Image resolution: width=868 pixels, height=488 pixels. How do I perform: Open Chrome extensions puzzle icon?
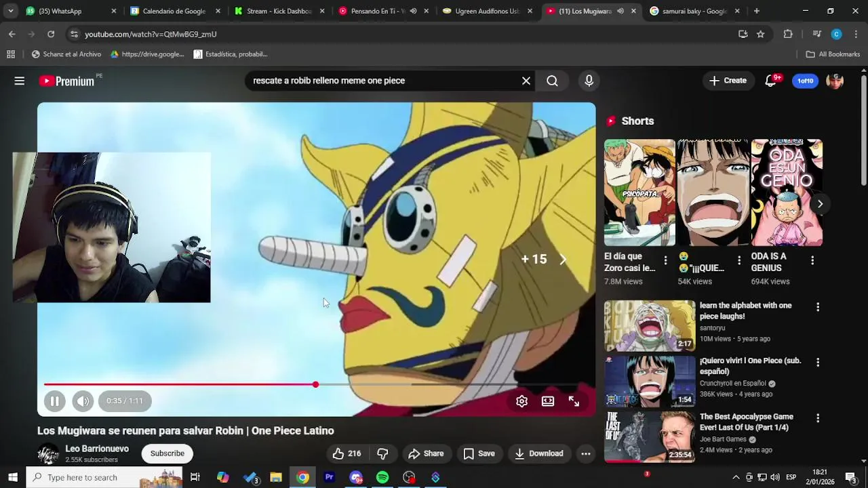tap(788, 34)
